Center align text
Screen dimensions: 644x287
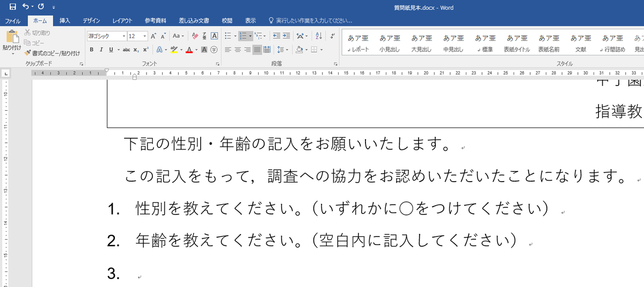click(x=237, y=49)
